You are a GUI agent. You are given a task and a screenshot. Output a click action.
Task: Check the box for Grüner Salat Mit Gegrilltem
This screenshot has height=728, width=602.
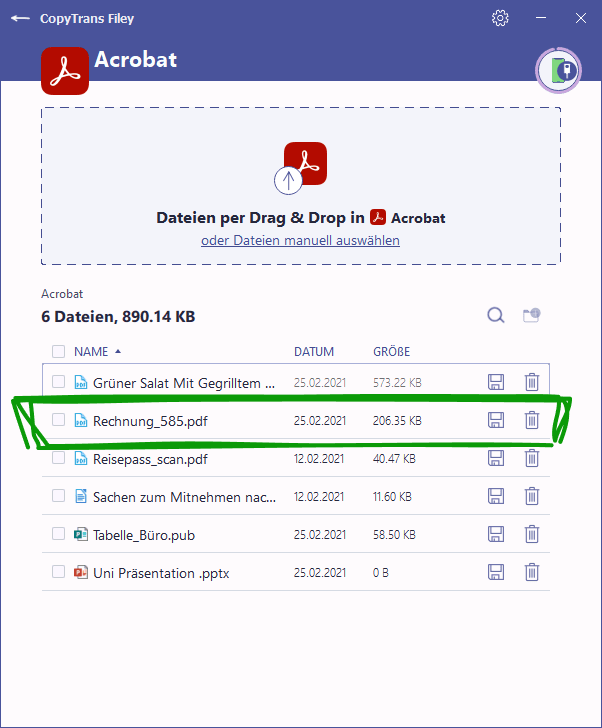pyautogui.click(x=58, y=382)
